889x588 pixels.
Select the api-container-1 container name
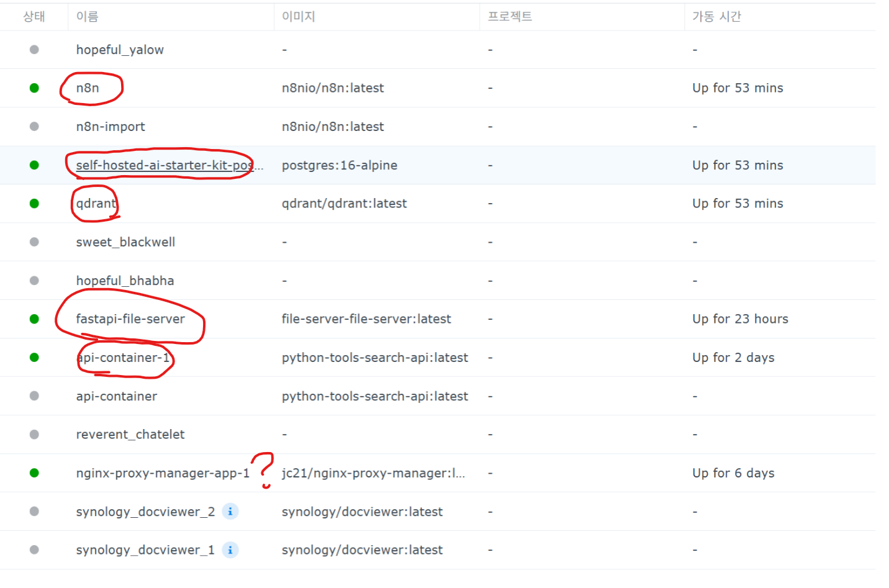(123, 358)
